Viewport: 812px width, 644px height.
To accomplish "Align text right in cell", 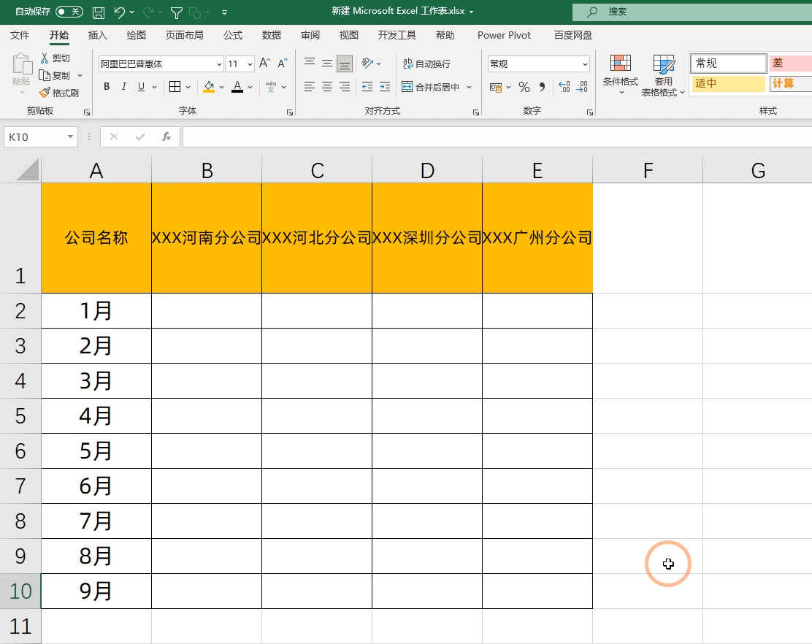I will [345, 86].
